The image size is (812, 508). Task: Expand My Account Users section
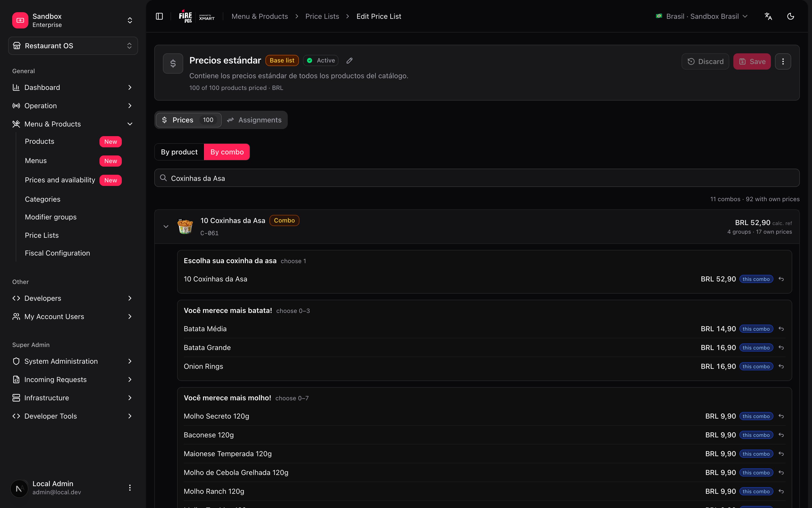[73, 316]
